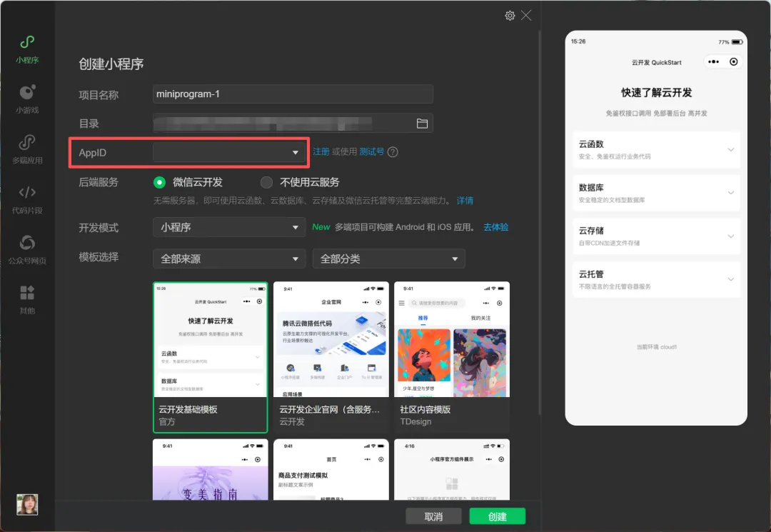Click the 测试号 link
This screenshot has width=771, height=532.
tap(371, 152)
